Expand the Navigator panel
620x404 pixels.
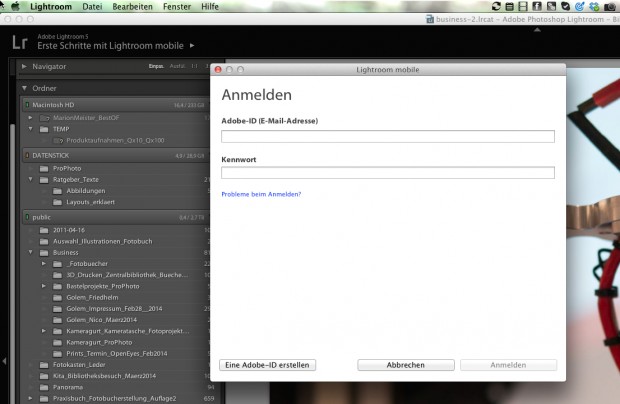[x=24, y=66]
